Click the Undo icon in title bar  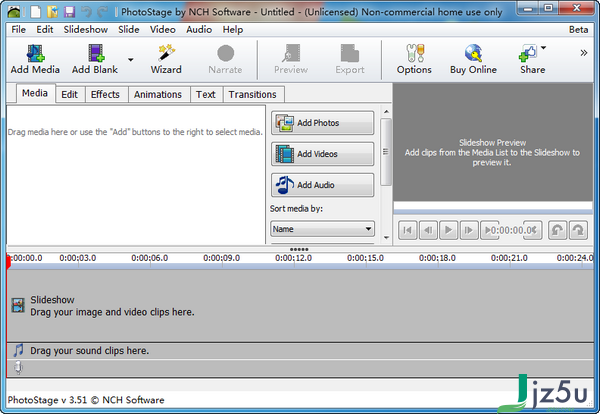coord(86,12)
